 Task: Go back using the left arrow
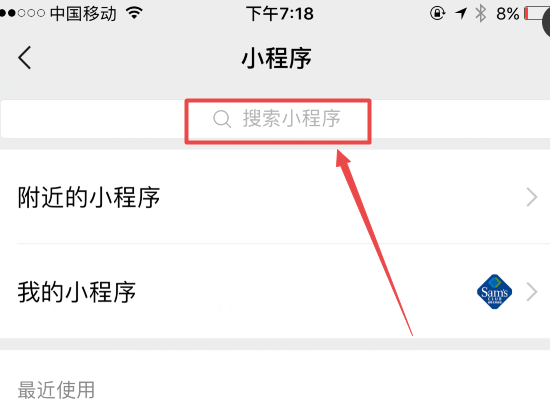25,58
